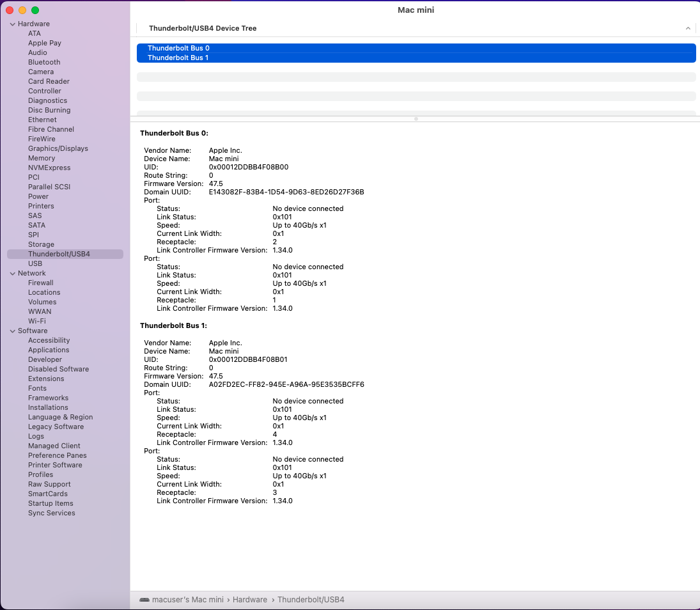Show Memory information
Image resolution: width=700 pixels, height=610 pixels.
pyautogui.click(x=42, y=158)
